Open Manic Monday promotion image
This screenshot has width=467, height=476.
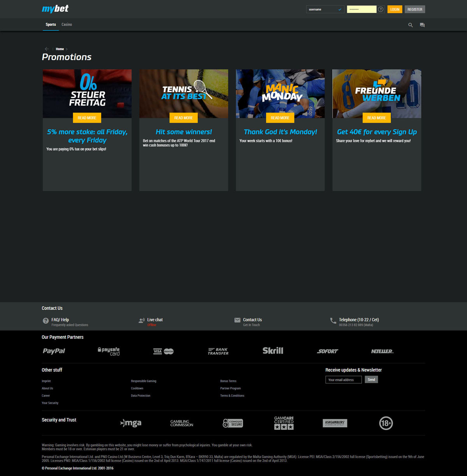(x=280, y=94)
